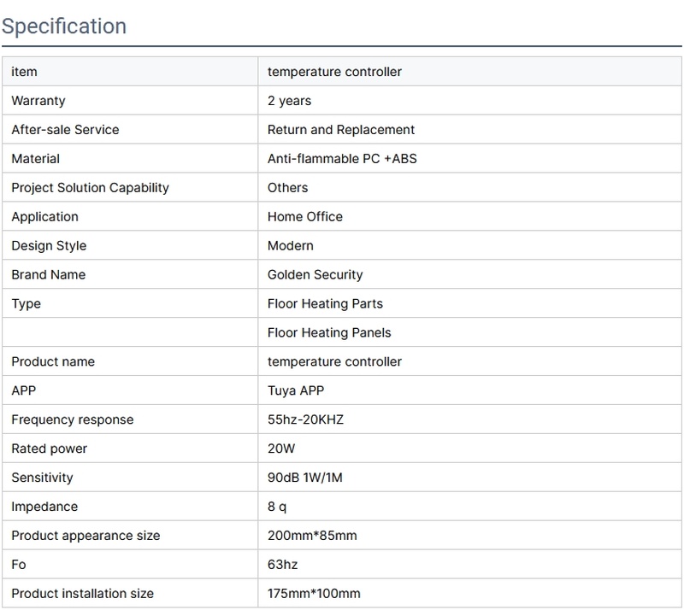Select the Design Style row label
Screen dimensions: 684x616
[x=49, y=246]
